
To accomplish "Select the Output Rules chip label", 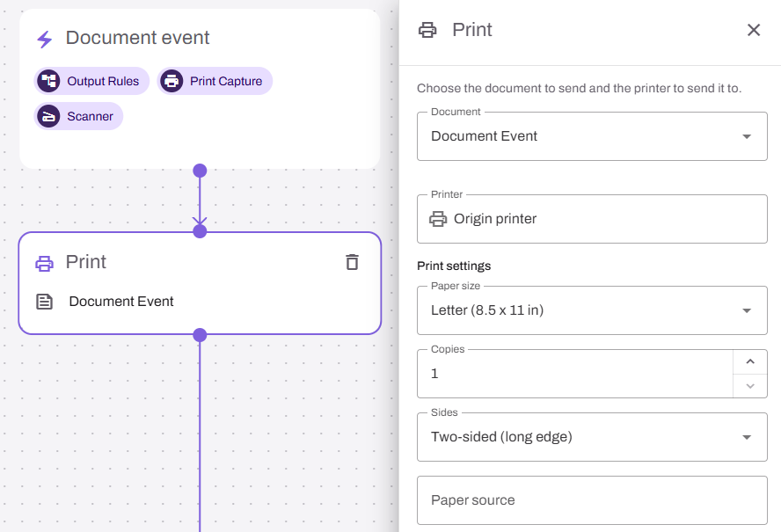I will (103, 81).
